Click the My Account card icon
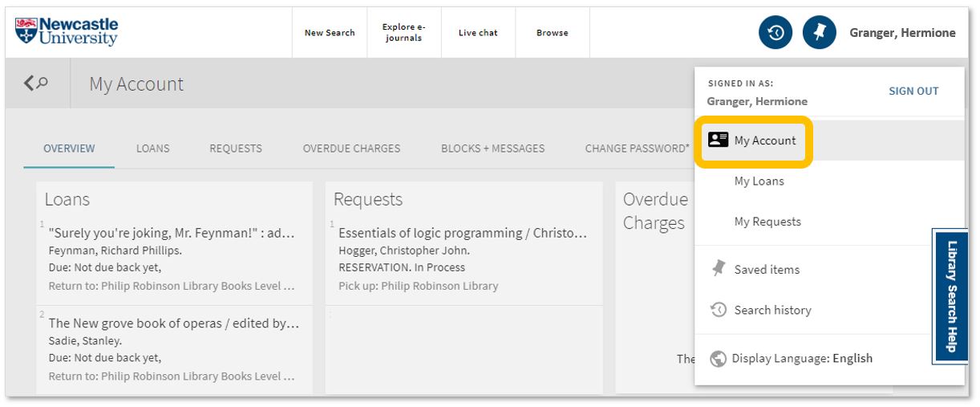This screenshot has height=407, width=980. click(718, 140)
